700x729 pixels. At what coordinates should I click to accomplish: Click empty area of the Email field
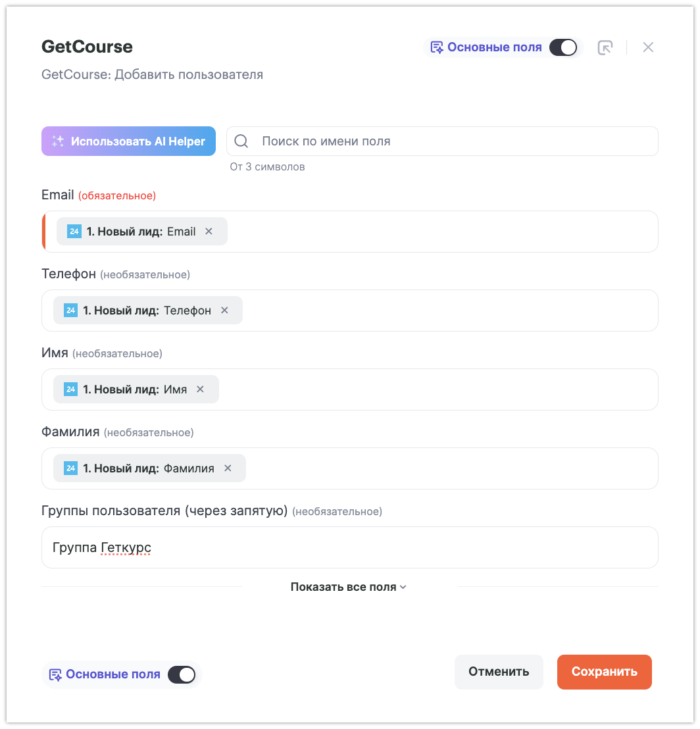[x=441, y=232]
